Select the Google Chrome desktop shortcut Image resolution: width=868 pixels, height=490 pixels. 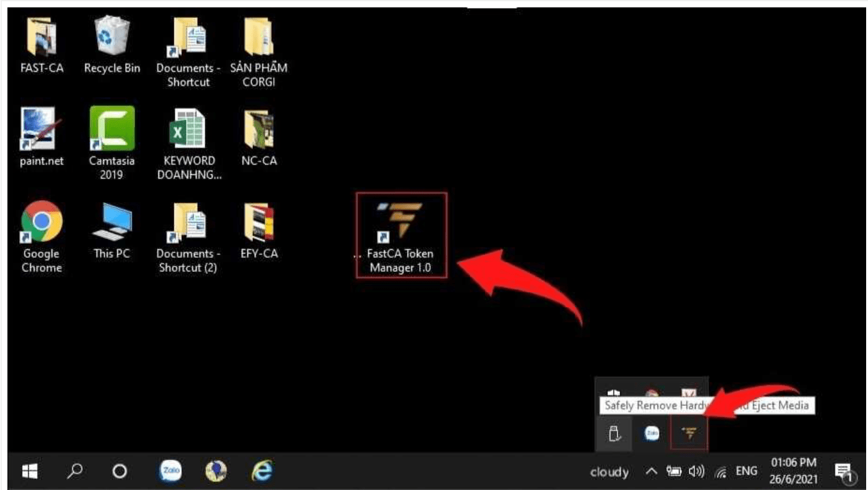[41, 222]
